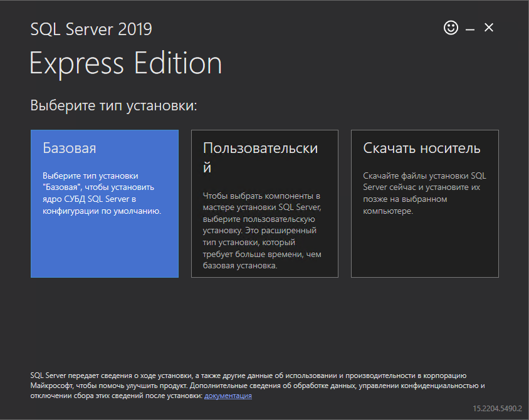Click the 'SQL Server 2019' title text
Screen dimensions: 529x420
91,29
